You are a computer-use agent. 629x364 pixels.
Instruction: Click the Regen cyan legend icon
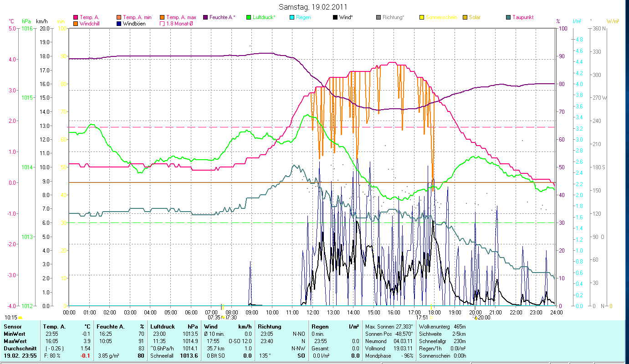292,17
